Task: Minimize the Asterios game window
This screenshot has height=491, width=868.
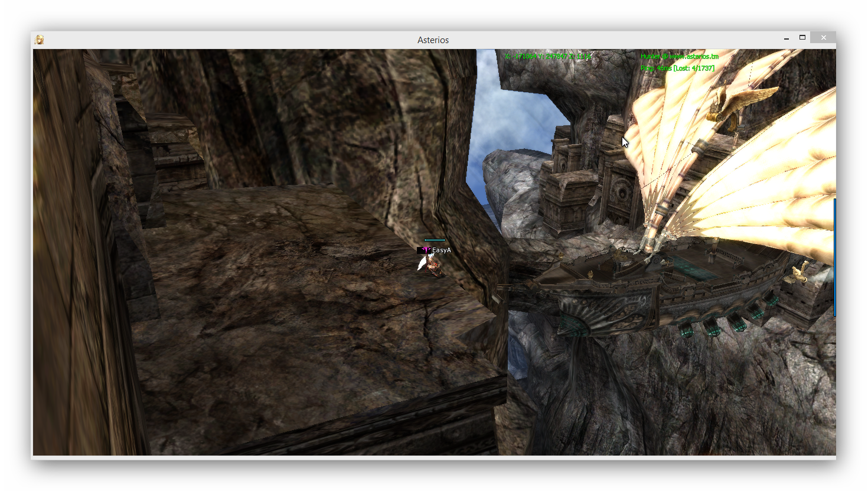Action: 786,38
